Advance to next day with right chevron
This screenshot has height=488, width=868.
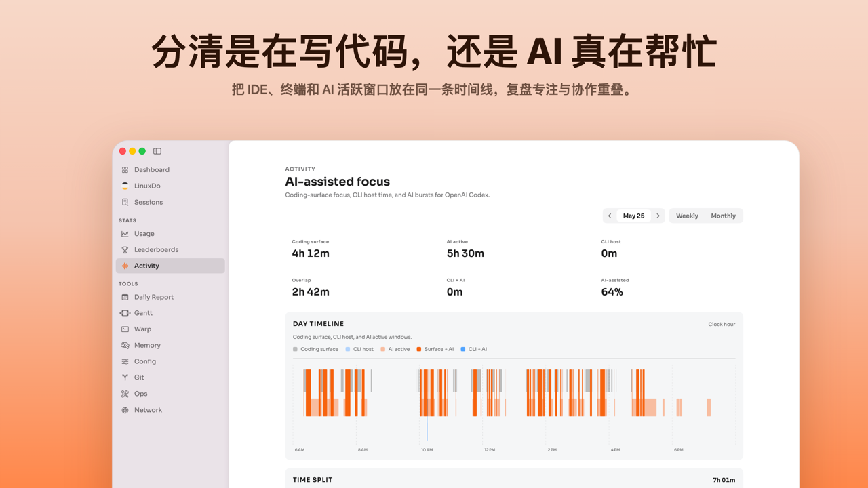tap(658, 216)
